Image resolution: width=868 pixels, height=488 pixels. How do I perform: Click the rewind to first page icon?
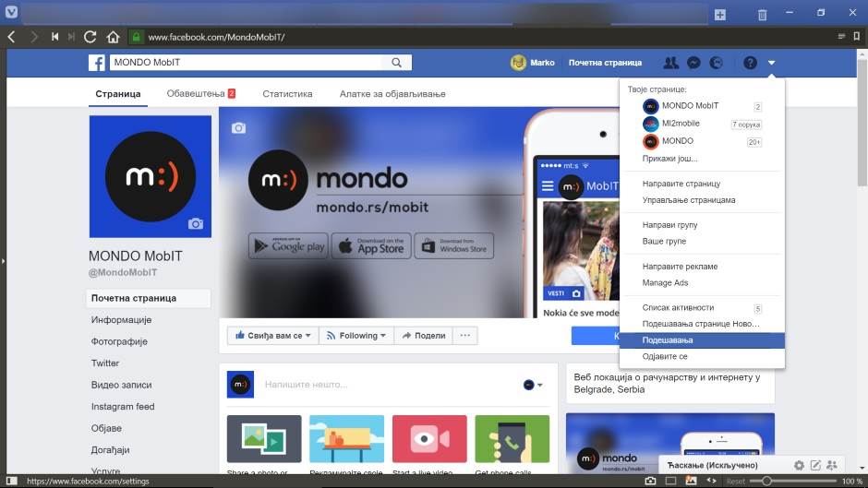click(54, 37)
